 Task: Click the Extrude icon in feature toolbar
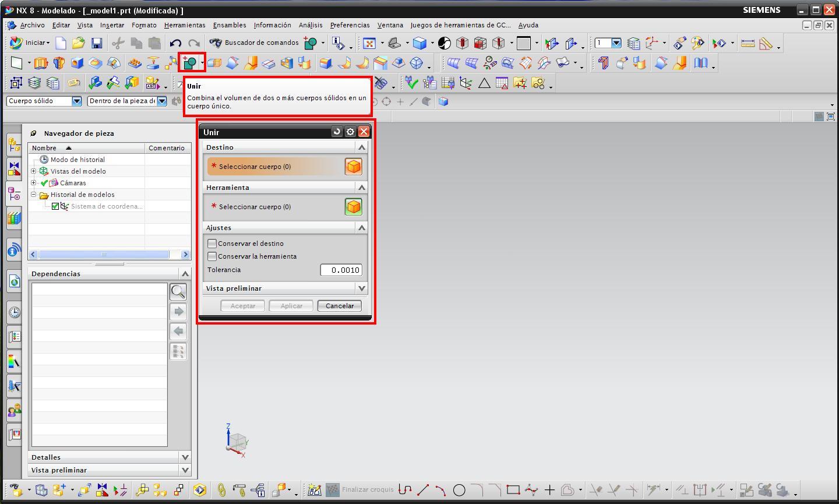pos(40,63)
